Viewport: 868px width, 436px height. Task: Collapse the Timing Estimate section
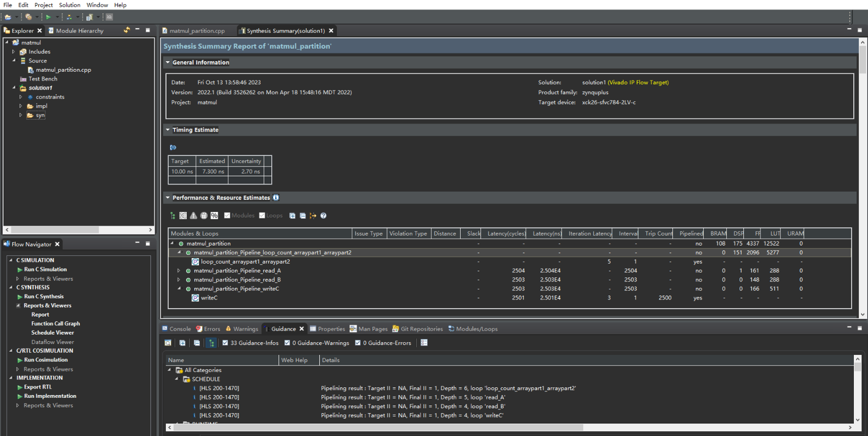pyautogui.click(x=168, y=130)
